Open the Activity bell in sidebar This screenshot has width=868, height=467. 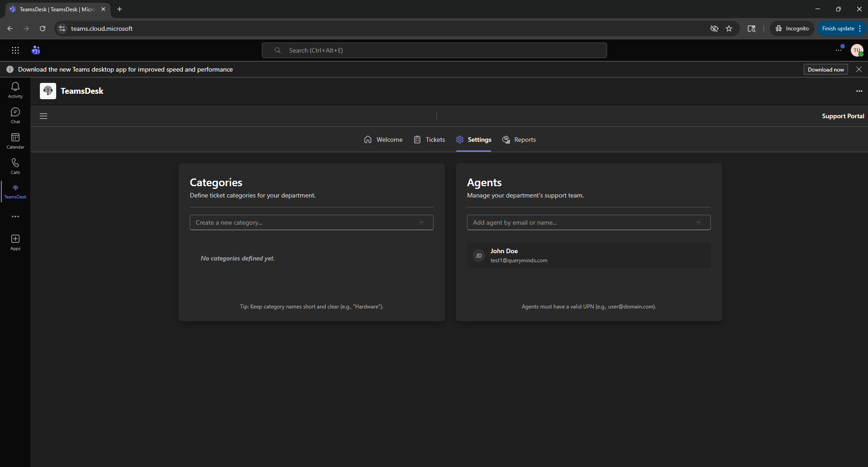click(15, 89)
